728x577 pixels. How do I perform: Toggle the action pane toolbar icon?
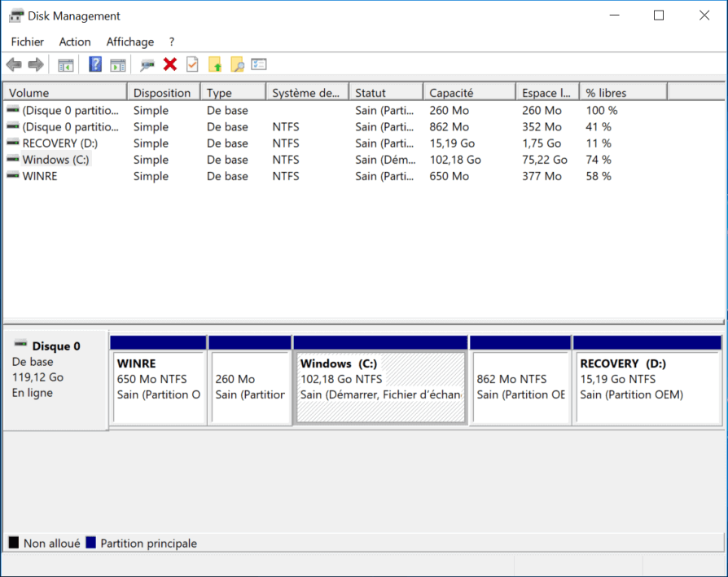[118, 64]
